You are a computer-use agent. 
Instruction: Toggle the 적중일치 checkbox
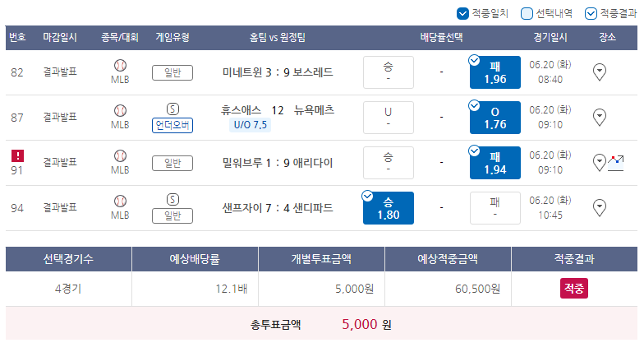[x=462, y=13]
